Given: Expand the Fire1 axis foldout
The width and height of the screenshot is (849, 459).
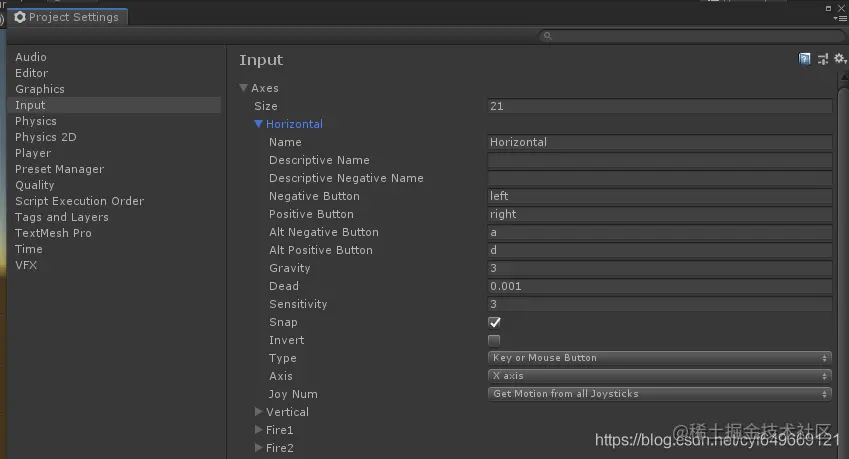Looking at the screenshot, I should [258, 430].
